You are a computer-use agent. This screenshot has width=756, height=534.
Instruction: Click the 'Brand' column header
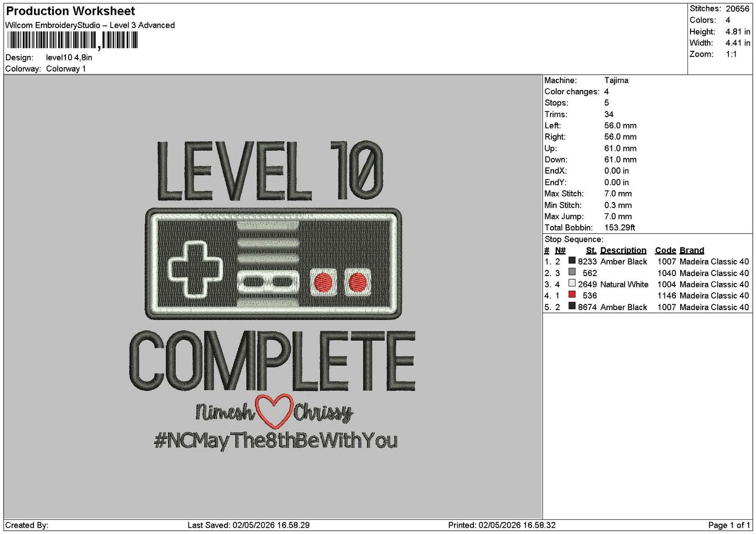[692, 251]
